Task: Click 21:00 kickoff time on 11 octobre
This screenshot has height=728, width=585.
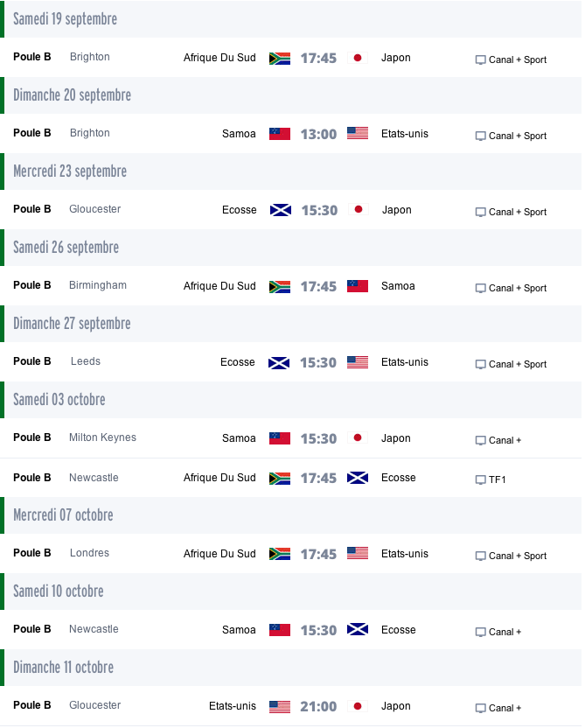Action: pyautogui.click(x=318, y=706)
